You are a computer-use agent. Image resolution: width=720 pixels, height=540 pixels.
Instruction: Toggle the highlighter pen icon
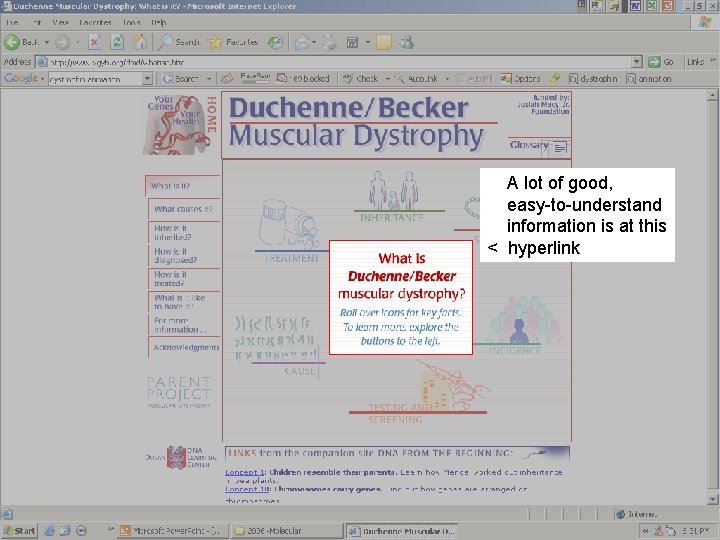(555, 79)
